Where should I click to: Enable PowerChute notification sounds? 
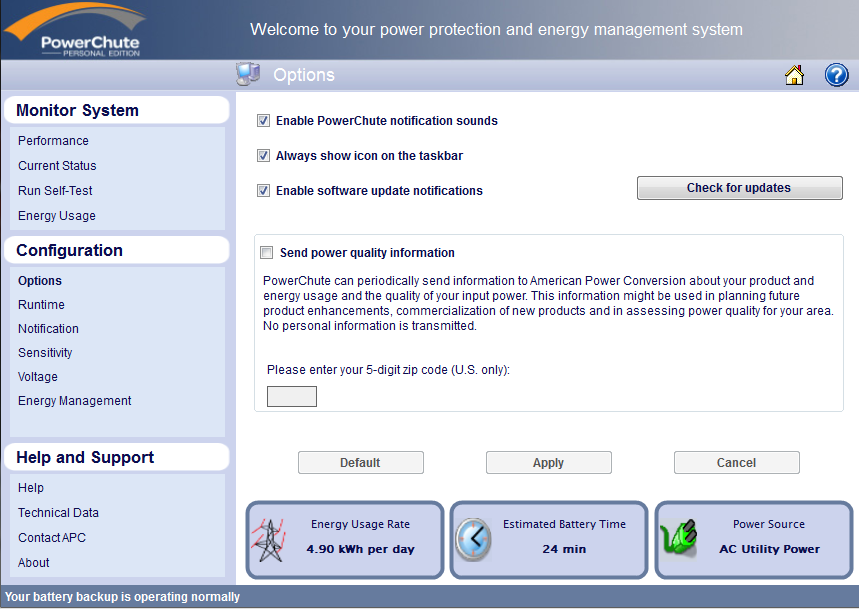263,121
